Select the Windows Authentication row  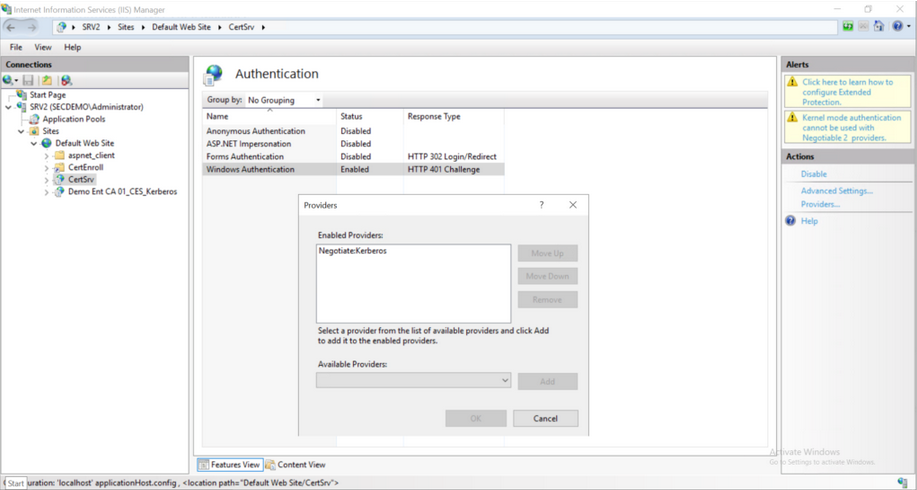[x=353, y=170]
